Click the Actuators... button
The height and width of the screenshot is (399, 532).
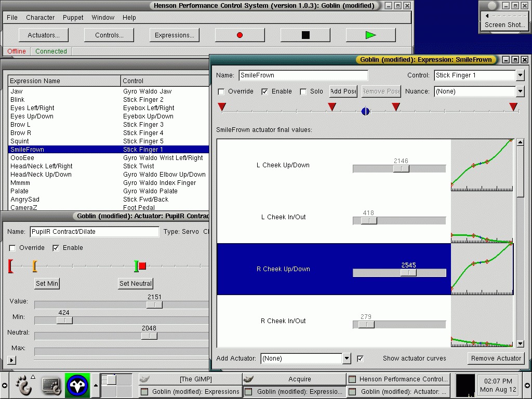click(44, 35)
